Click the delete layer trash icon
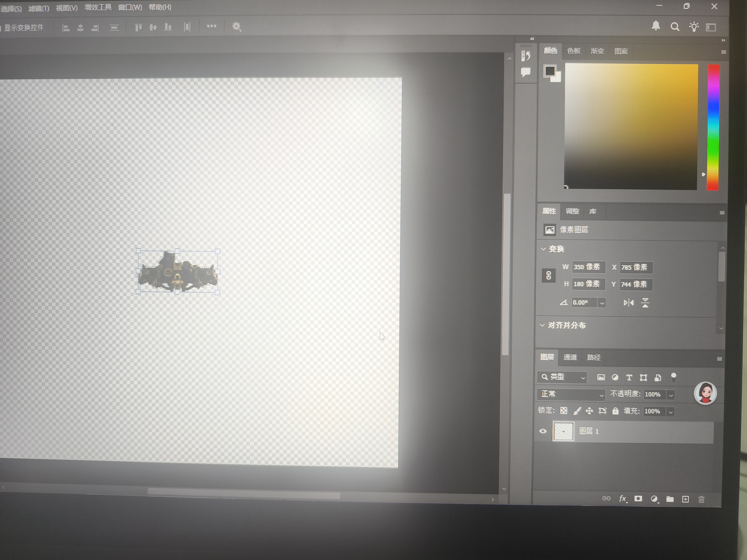This screenshot has width=747, height=560. tap(701, 499)
